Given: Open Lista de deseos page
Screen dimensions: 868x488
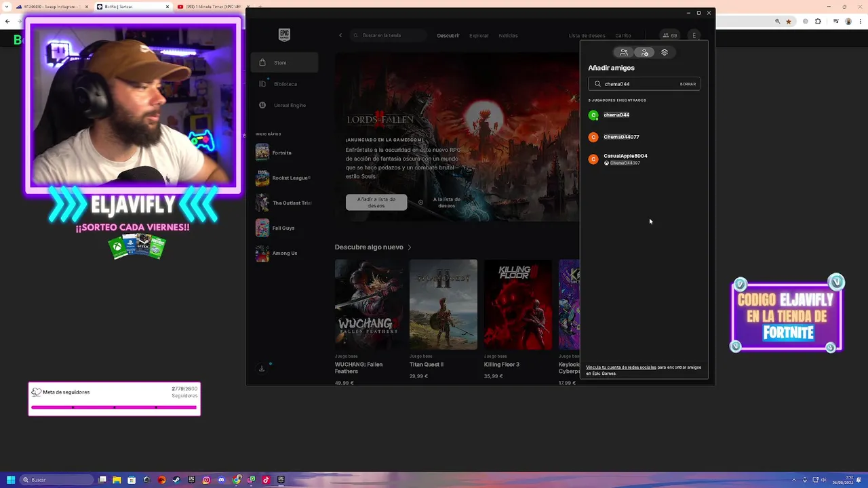Looking at the screenshot, I should (x=587, y=35).
